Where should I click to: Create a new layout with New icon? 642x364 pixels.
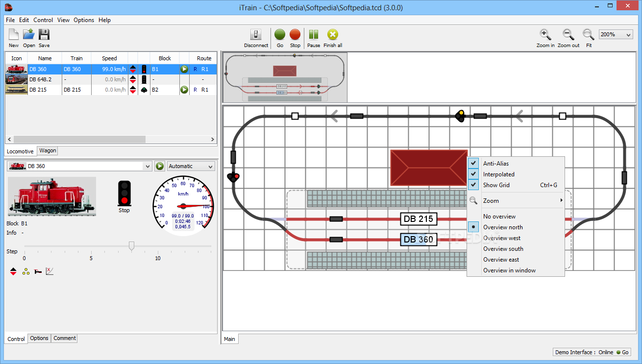(14, 35)
